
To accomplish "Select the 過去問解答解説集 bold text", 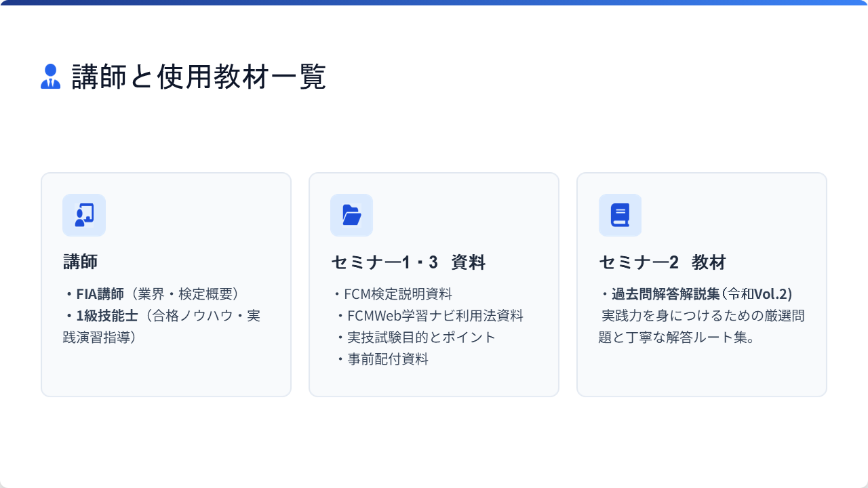I will [665, 294].
